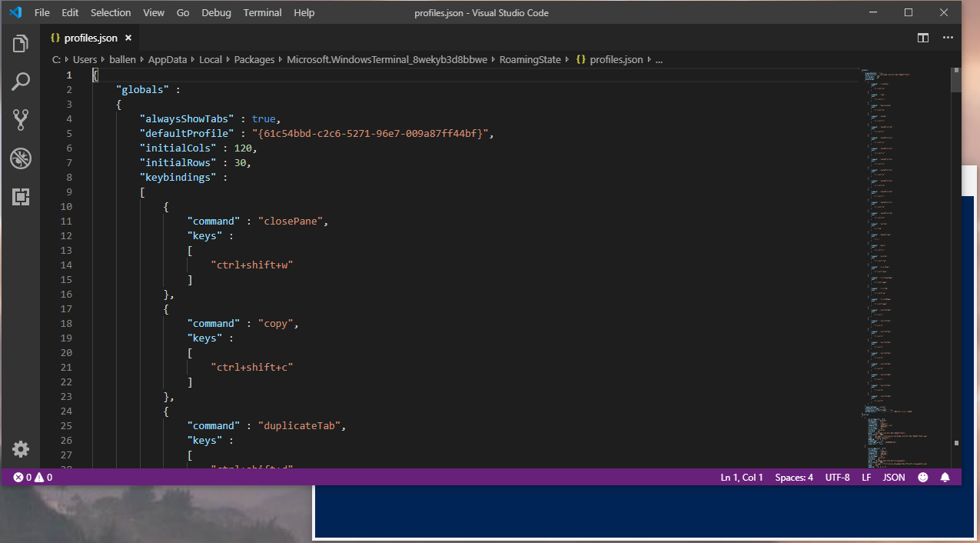980x543 pixels.
Task: Open the Manage gear menu
Action: click(x=20, y=449)
